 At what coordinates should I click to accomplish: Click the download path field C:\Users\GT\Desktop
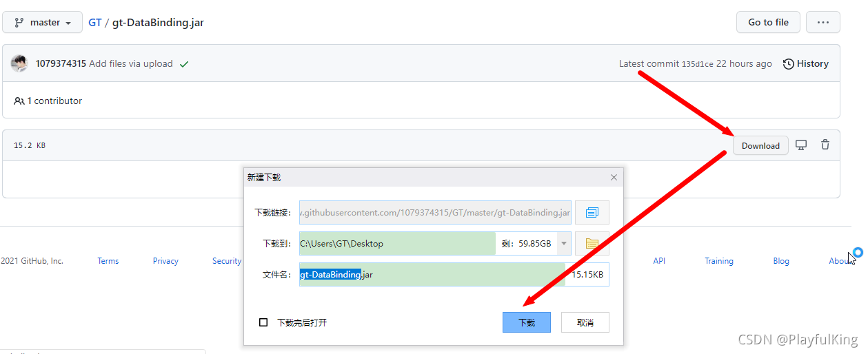click(x=397, y=243)
